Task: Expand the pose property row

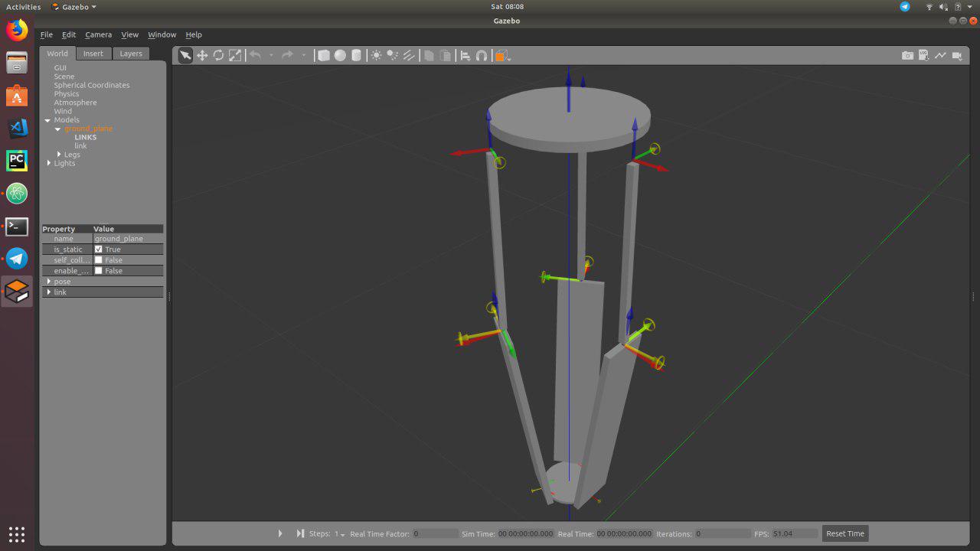Action: point(103,282)
